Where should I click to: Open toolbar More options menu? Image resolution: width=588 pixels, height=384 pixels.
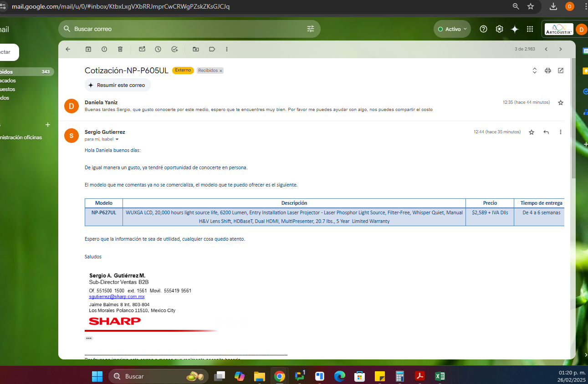coord(227,49)
